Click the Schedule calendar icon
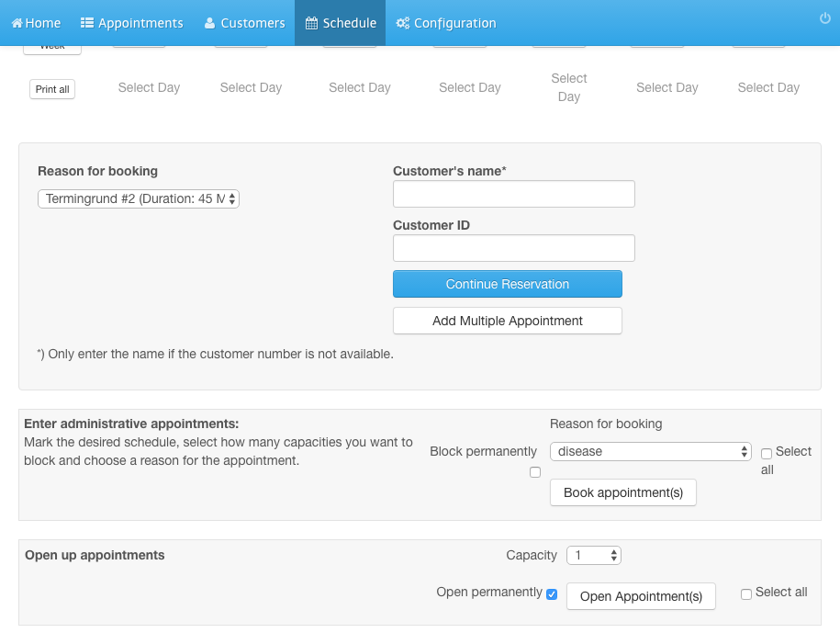This screenshot has height=644, width=840. [311, 23]
